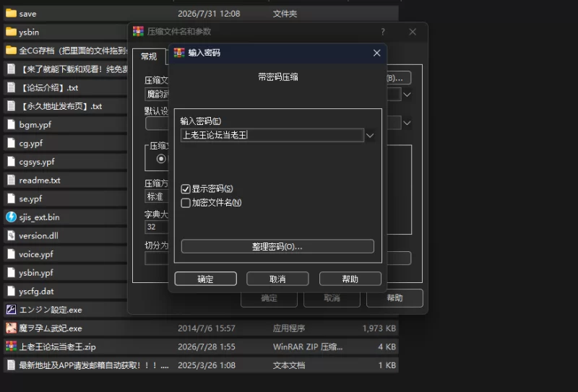The height and width of the screenshot is (392, 578).
Task: Click the 2014/7/6 15:57 date cell
Action: tap(207, 328)
